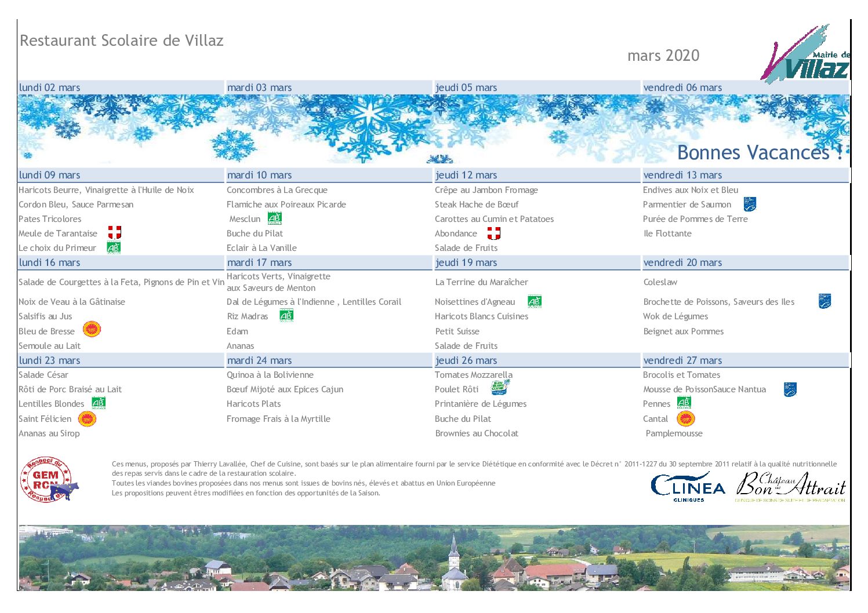Select the 'mardi 17 mars' day header

tap(329, 262)
